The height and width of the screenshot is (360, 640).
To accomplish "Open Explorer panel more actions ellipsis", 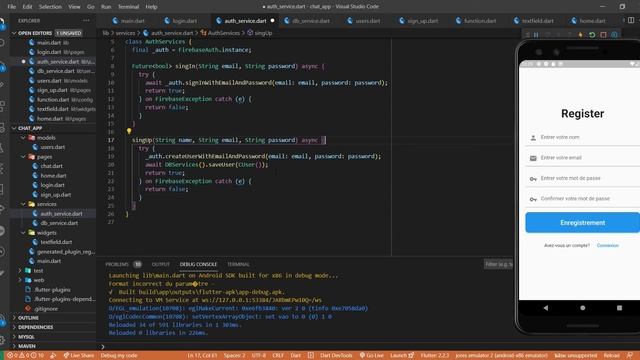I will pyautogui.click(x=86, y=20).
